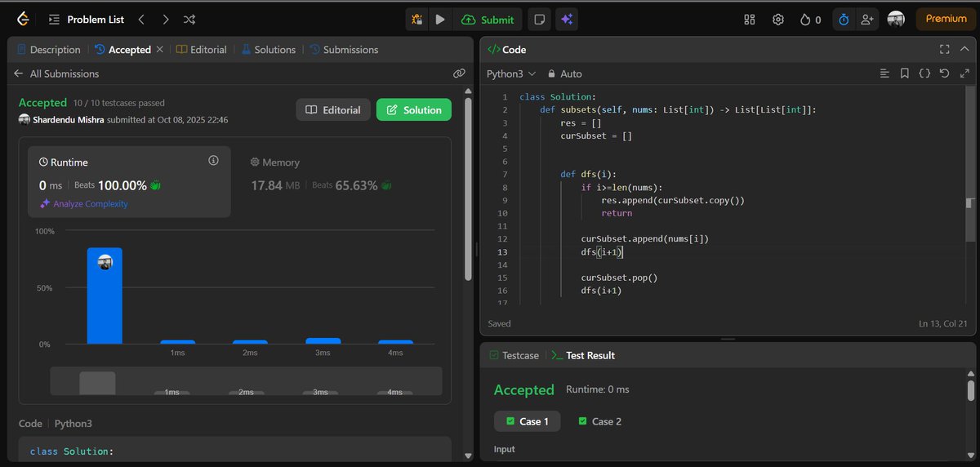980x467 pixels.
Task: Open the Shardendu Mishra profile link
Action: coord(69,120)
